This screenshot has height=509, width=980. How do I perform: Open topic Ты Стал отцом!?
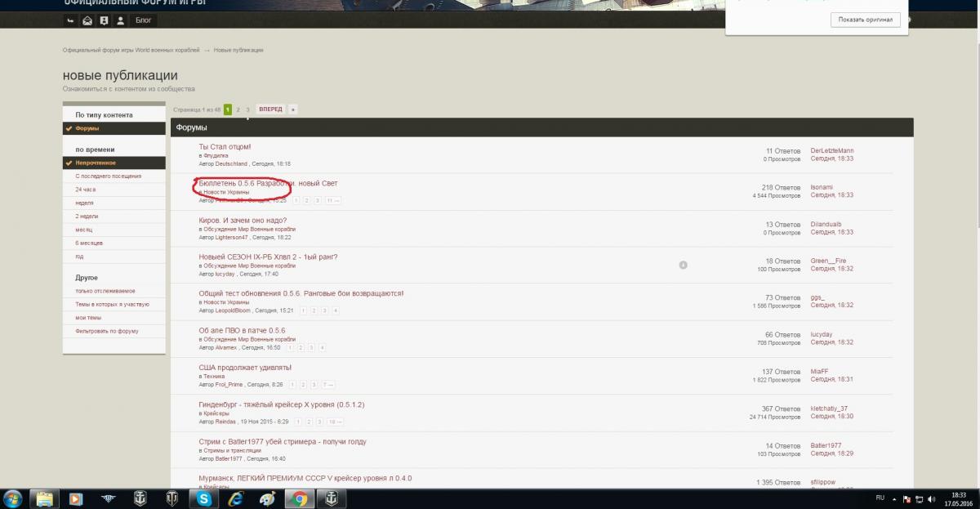(x=225, y=147)
